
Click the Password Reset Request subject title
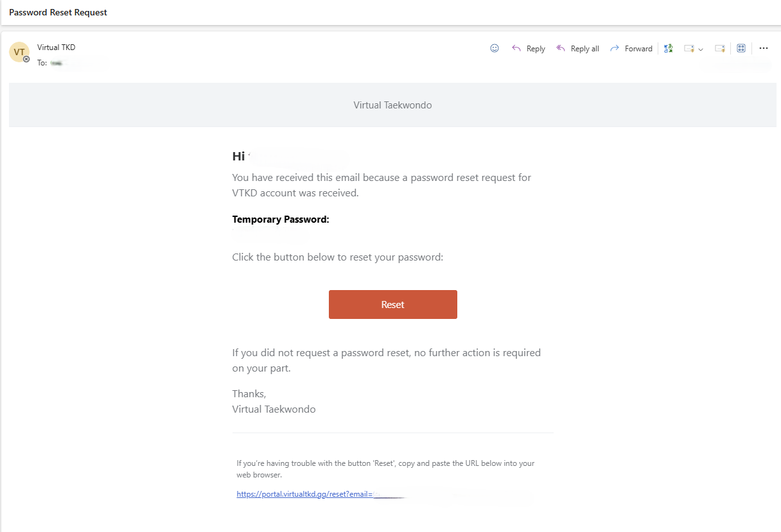pyautogui.click(x=58, y=12)
